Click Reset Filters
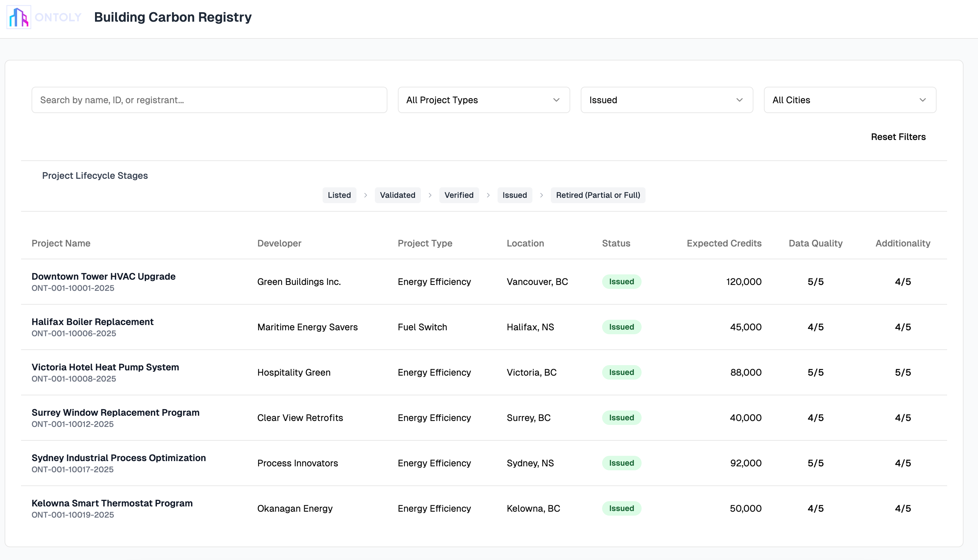This screenshot has height=560, width=978. pos(898,137)
